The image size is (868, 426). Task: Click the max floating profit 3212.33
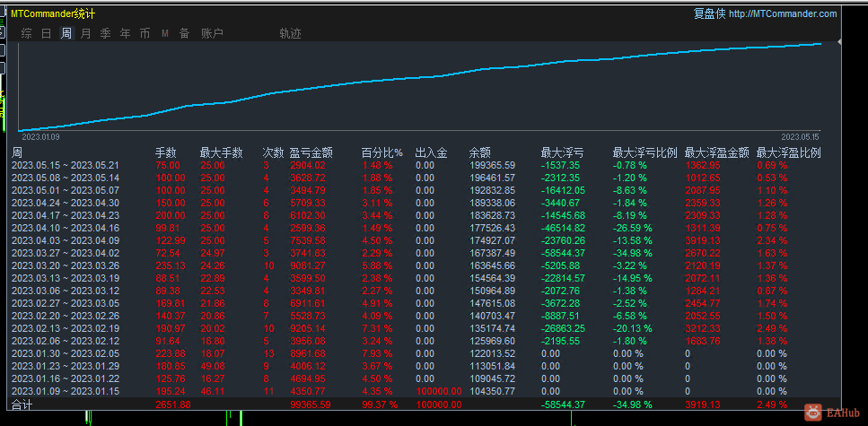tap(703, 328)
